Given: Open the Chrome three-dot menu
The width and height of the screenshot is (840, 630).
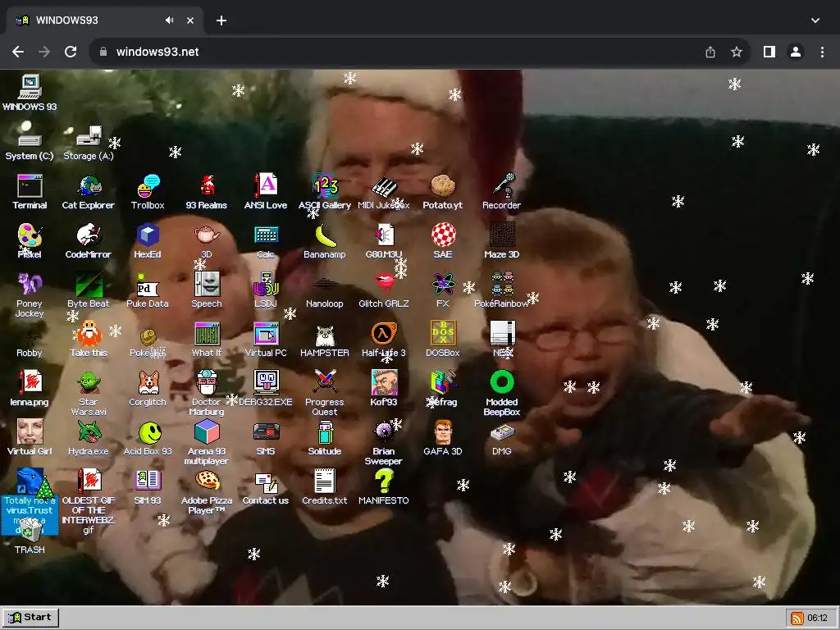Looking at the screenshot, I should click(822, 52).
